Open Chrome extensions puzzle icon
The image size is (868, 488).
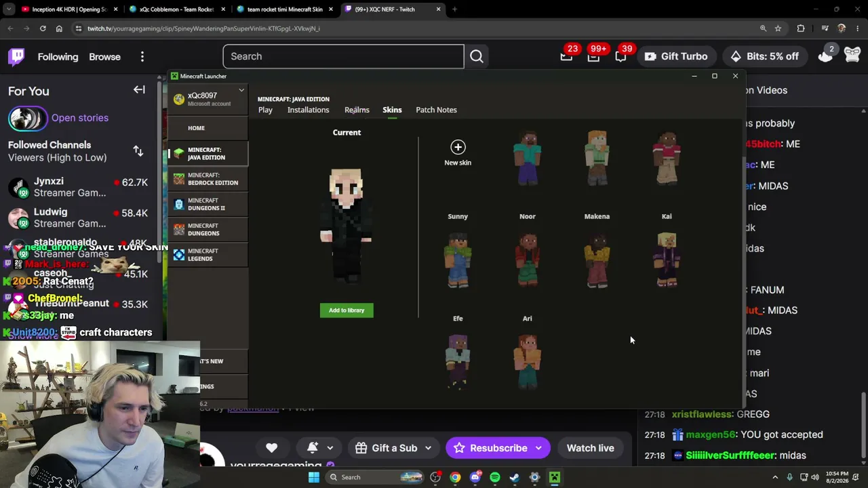[x=801, y=28]
